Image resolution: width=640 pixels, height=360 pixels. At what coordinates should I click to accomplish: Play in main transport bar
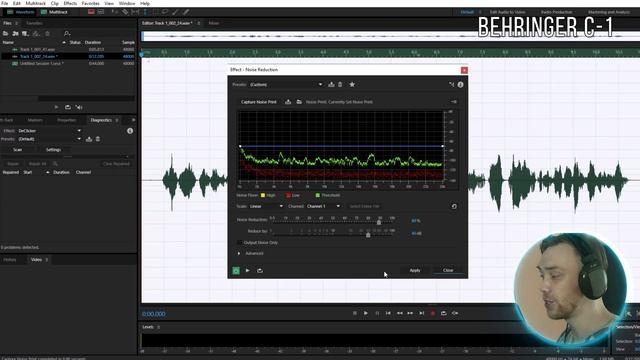(x=366, y=313)
